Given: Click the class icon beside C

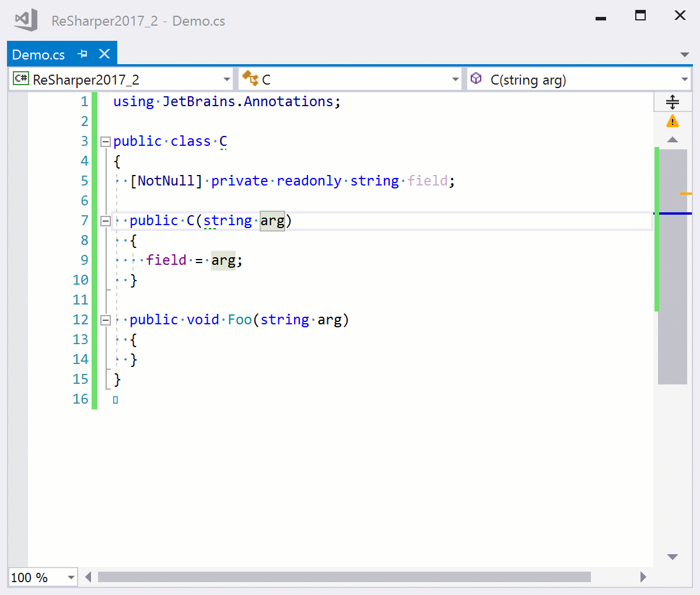Looking at the screenshot, I should tap(250, 78).
